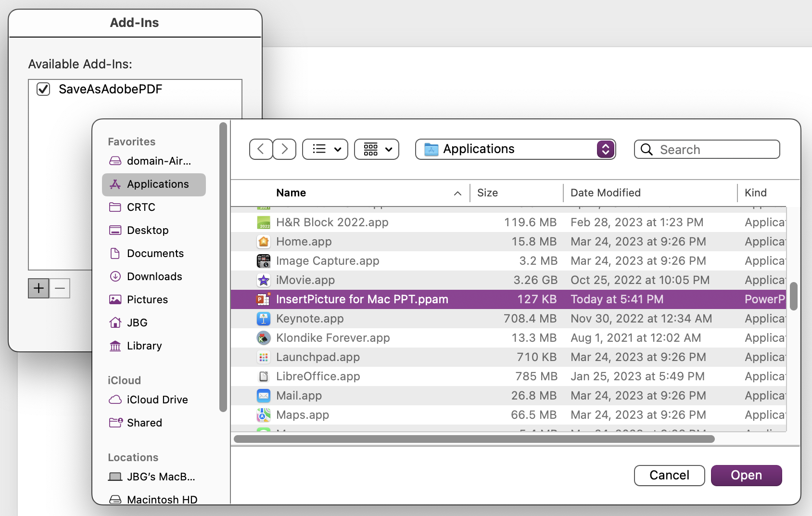
Task: Click the plus button in Add-Ins window
Action: pos(38,288)
